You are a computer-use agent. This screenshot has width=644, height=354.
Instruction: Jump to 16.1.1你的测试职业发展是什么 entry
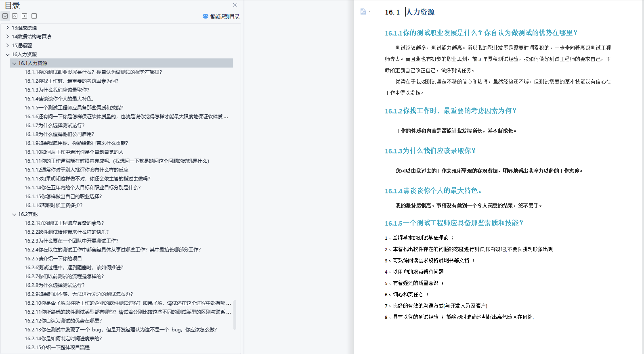point(93,72)
